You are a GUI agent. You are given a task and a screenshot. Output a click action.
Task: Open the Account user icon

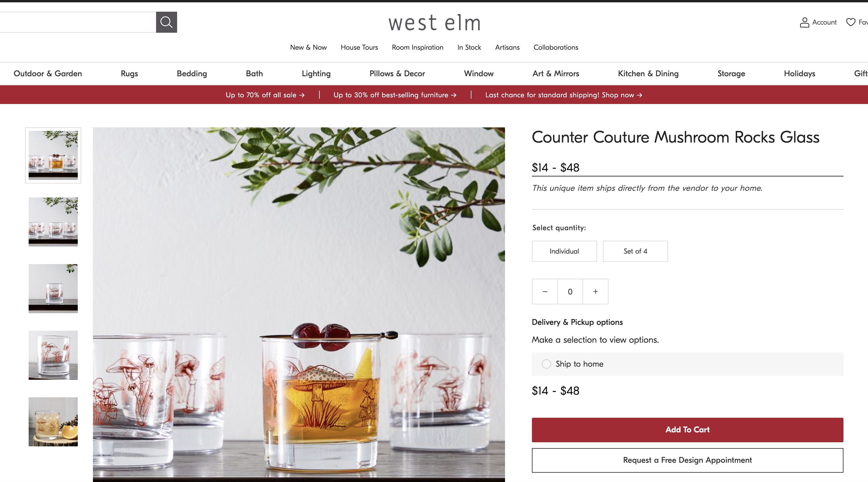804,22
